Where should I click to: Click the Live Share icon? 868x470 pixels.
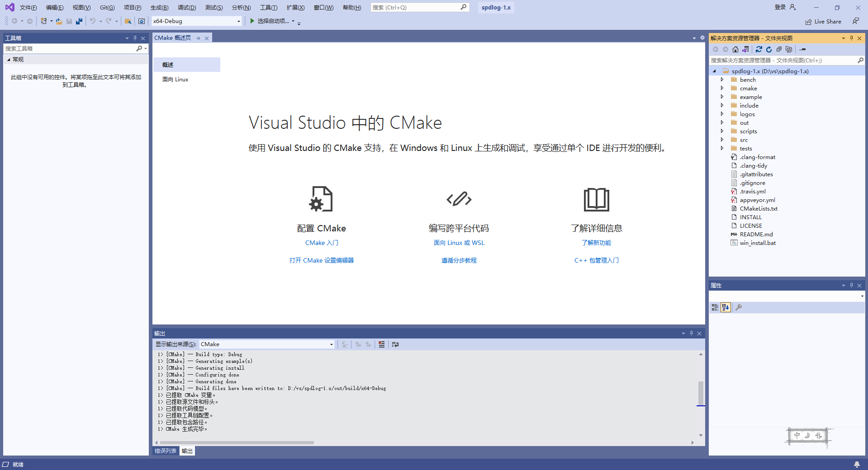coord(808,22)
